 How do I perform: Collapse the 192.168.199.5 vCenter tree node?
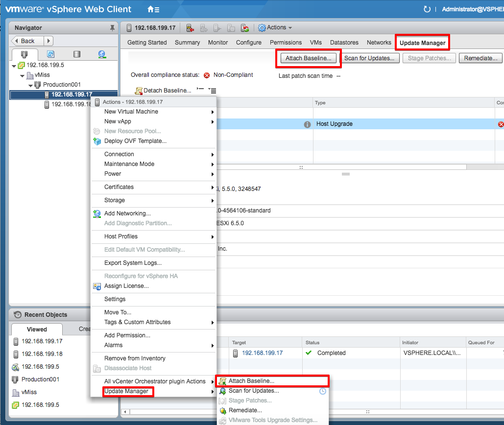pyautogui.click(x=14, y=66)
